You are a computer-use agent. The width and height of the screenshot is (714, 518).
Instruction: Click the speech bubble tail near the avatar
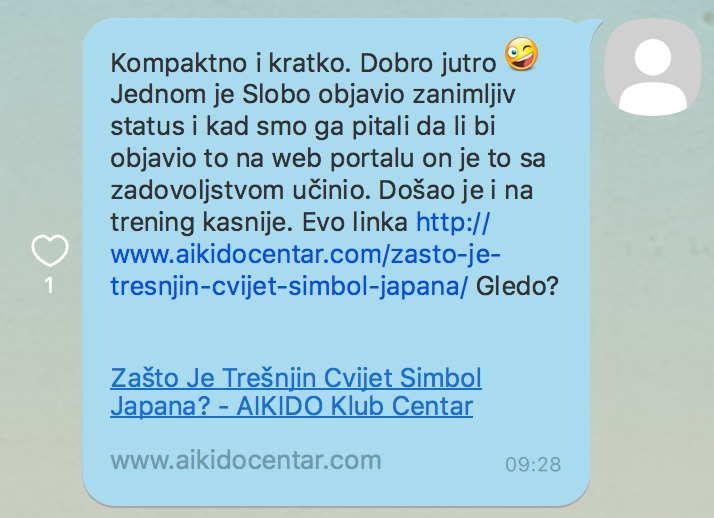click(594, 29)
